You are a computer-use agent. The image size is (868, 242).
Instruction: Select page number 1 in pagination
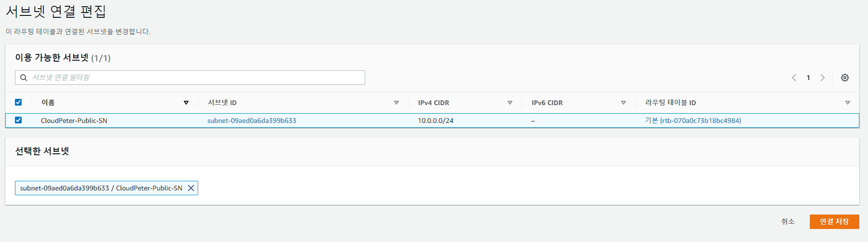[808, 78]
